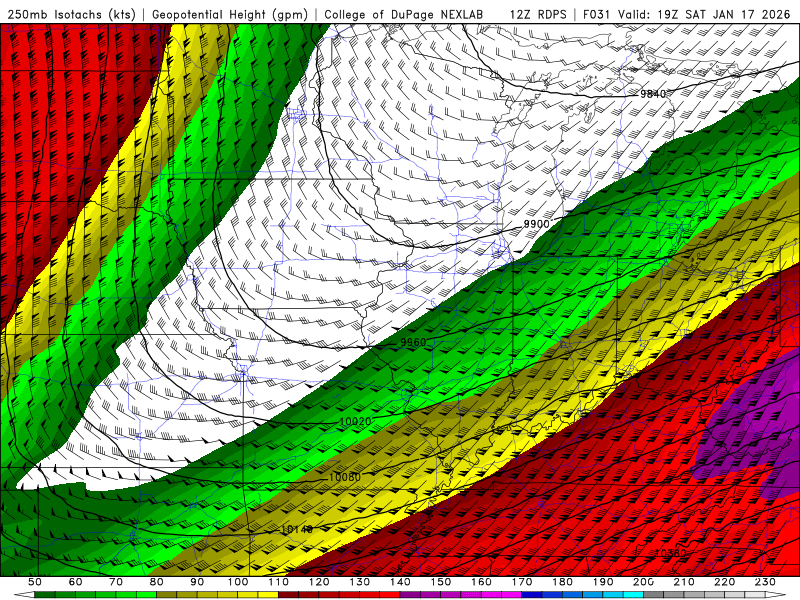800x600 pixels.
Task: Click the 90 kt colorbar label
Action: click(x=197, y=582)
